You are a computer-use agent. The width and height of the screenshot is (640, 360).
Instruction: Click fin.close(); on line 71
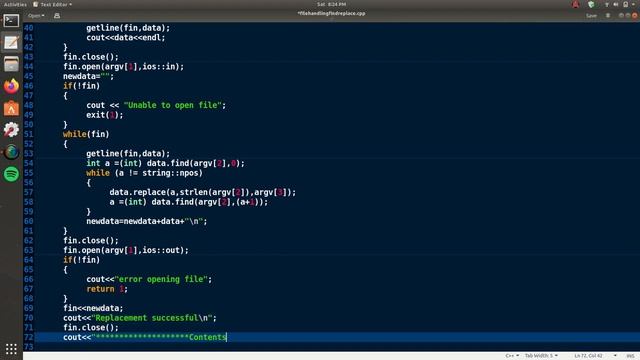click(x=91, y=328)
